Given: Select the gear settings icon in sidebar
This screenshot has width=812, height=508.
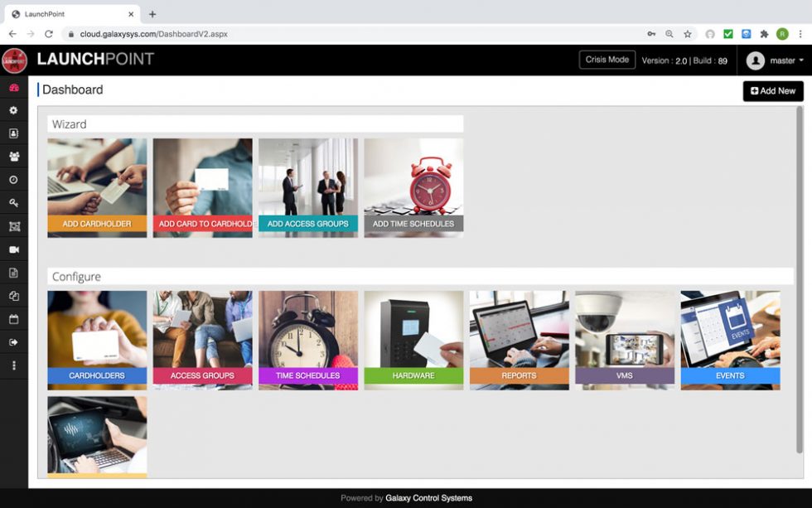Looking at the screenshot, I should 13,110.
